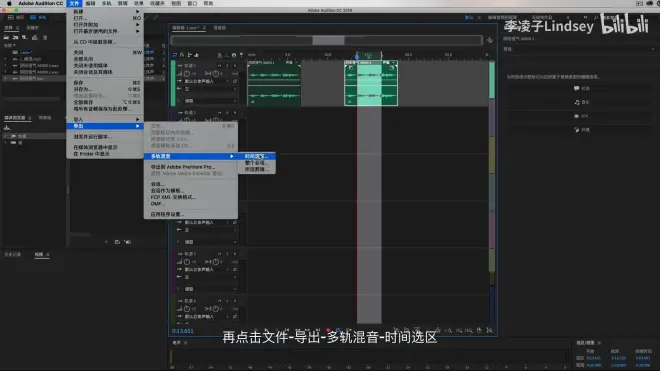Expand the first drive item in Media Browser tree
The image size is (660, 371).
5,136
